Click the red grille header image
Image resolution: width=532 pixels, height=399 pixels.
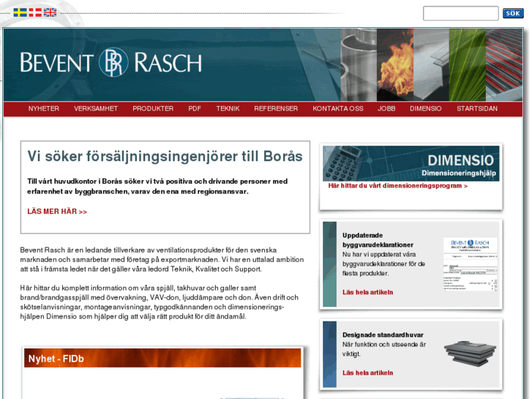(x=504, y=65)
